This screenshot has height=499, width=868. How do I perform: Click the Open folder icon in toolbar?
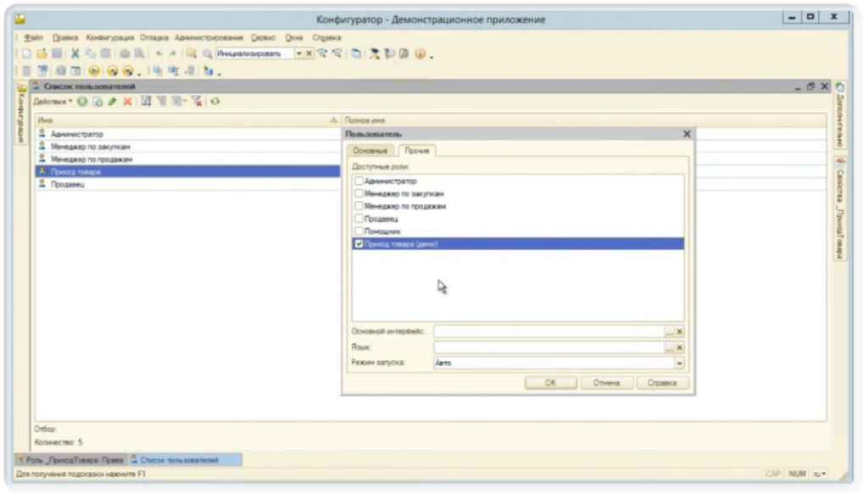pos(42,54)
